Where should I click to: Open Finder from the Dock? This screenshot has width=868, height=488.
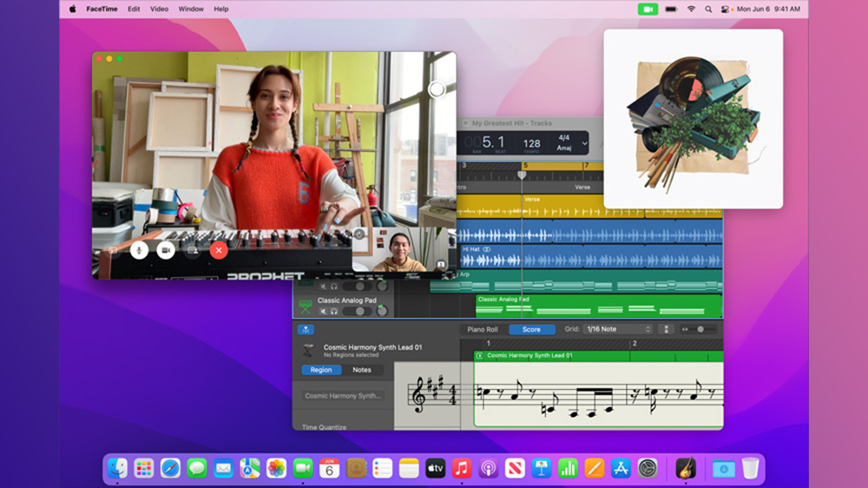tap(117, 469)
